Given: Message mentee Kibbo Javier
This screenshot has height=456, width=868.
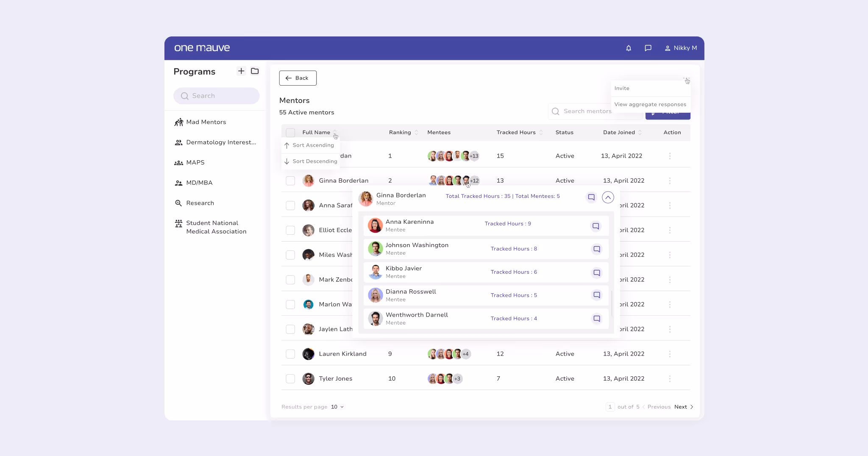Looking at the screenshot, I should tap(597, 272).
